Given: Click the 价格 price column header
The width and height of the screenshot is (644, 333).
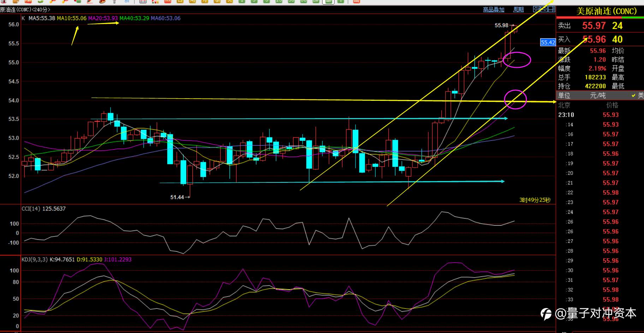Looking at the screenshot, I should pyautogui.click(x=612, y=105).
